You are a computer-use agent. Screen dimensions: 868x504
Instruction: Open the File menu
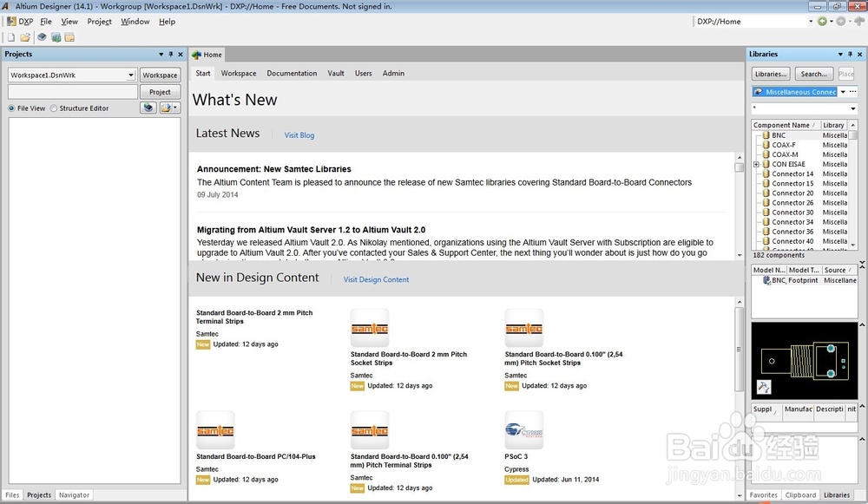coord(46,22)
